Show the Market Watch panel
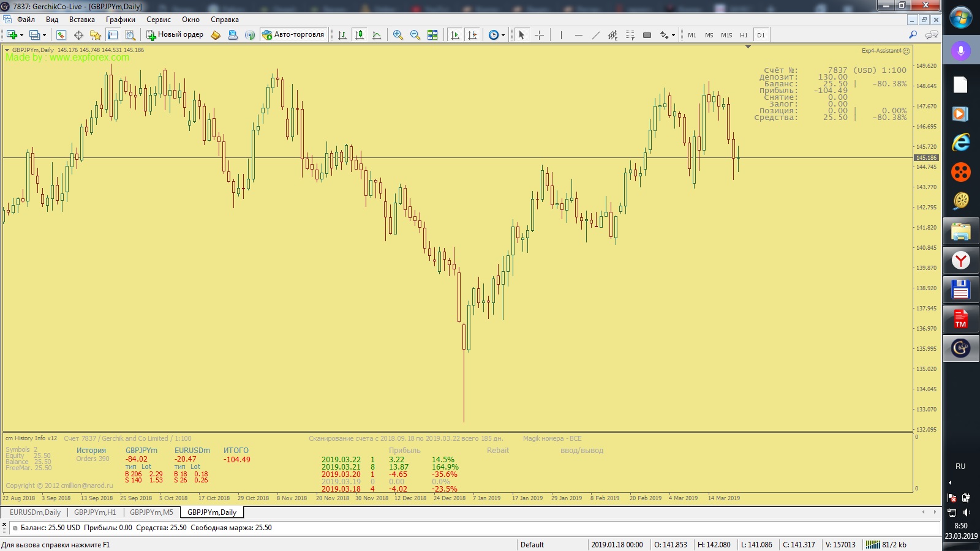Viewport: 980px width, 551px height. 61,35
